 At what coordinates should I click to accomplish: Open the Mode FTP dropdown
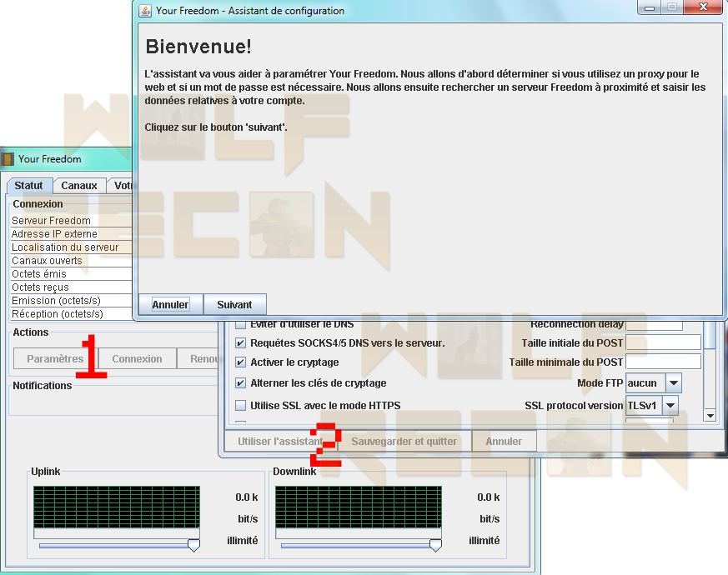pos(673,383)
